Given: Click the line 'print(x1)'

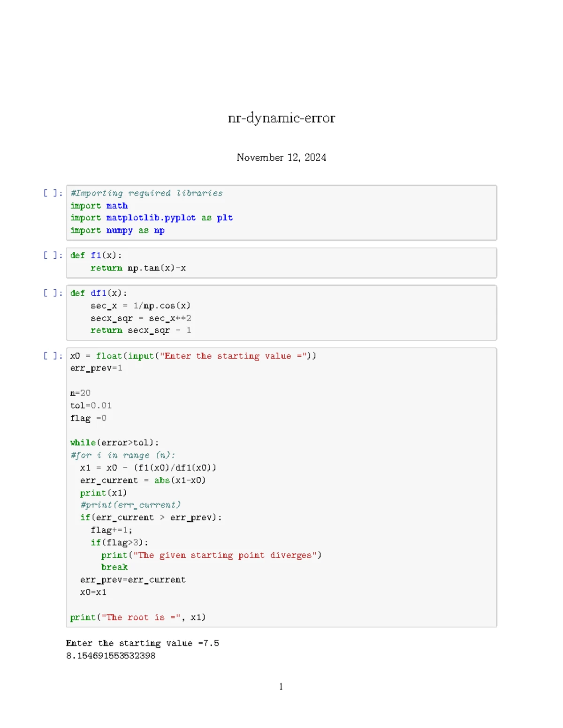Looking at the screenshot, I should coord(104,493).
